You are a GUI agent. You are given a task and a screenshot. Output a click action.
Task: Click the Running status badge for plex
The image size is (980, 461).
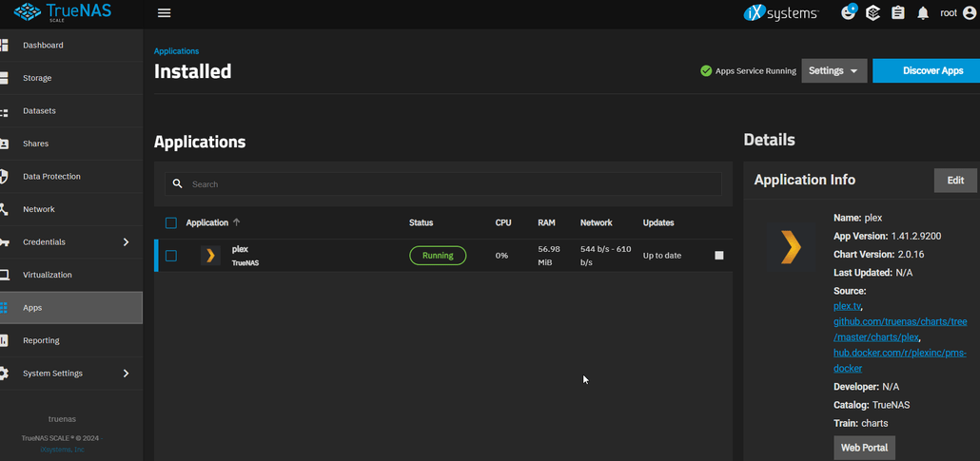pos(438,256)
